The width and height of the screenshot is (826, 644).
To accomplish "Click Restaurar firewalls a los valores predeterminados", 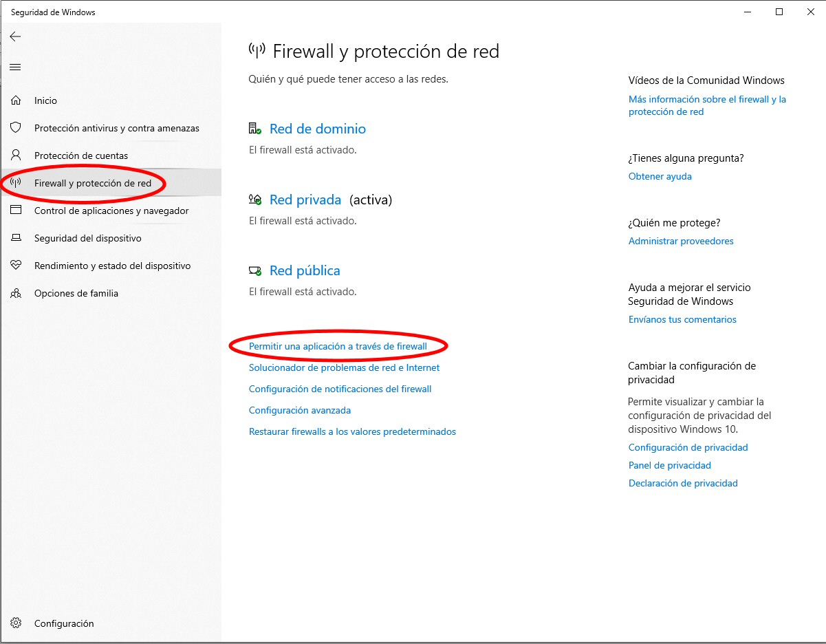I will (352, 431).
